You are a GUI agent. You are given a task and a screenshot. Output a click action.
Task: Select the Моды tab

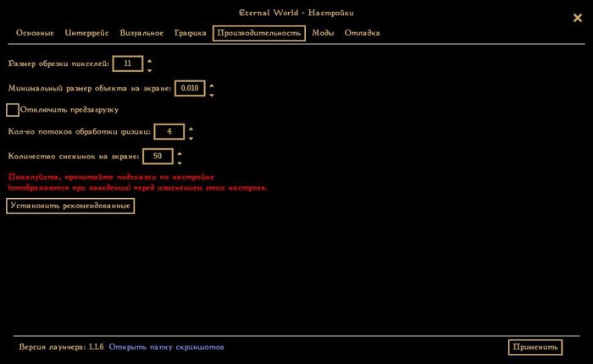point(322,33)
